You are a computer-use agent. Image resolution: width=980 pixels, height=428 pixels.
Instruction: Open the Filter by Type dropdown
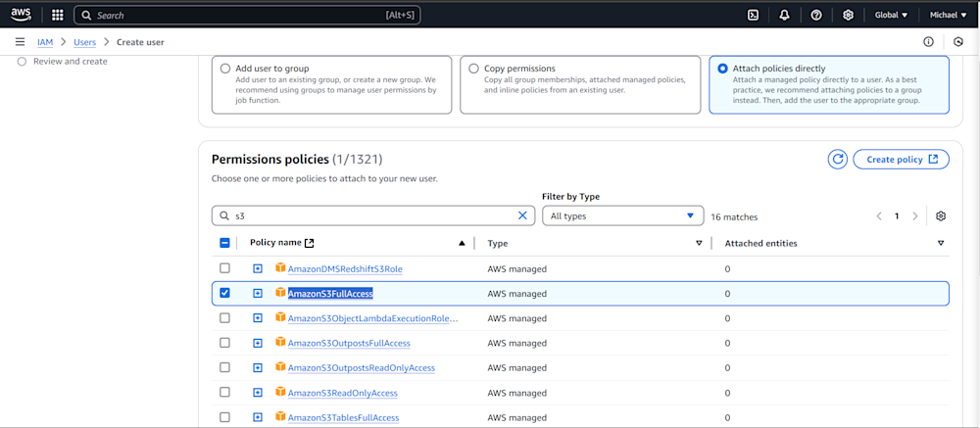point(622,215)
